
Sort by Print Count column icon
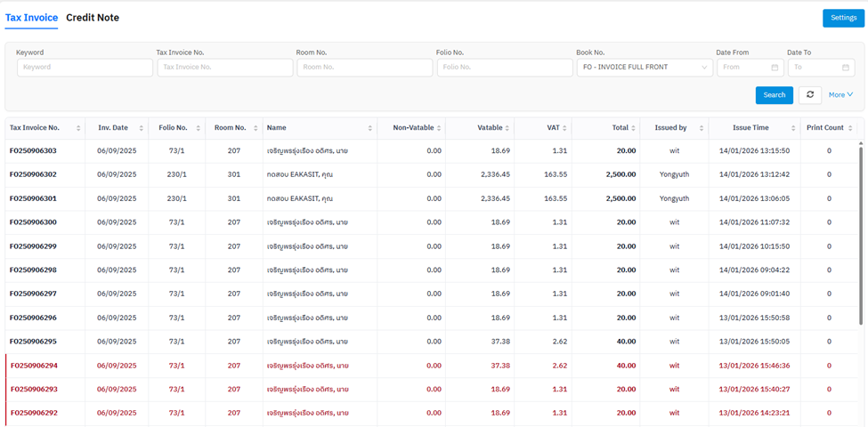[850, 128]
